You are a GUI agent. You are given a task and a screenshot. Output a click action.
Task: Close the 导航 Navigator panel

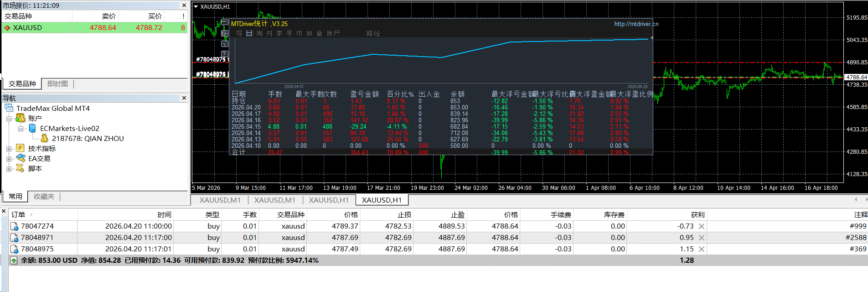pos(184,98)
